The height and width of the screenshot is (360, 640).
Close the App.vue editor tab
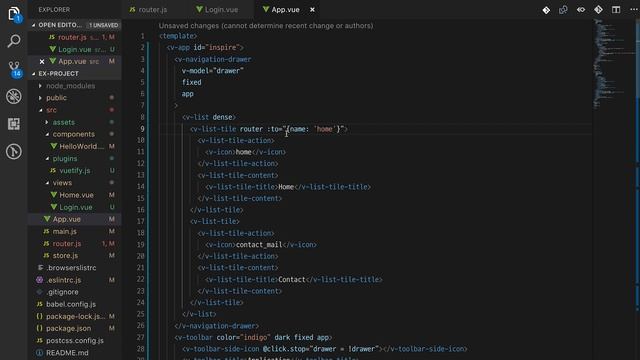point(312,9)
